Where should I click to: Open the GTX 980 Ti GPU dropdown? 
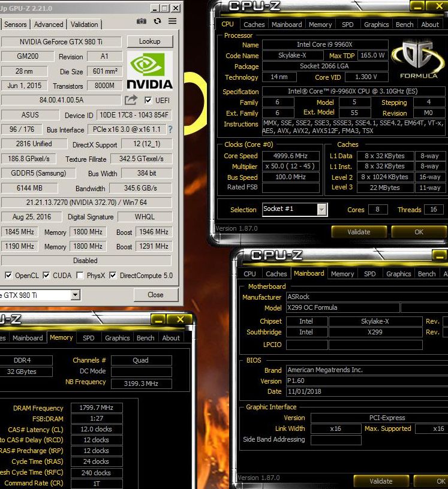[x=75, y=295]
